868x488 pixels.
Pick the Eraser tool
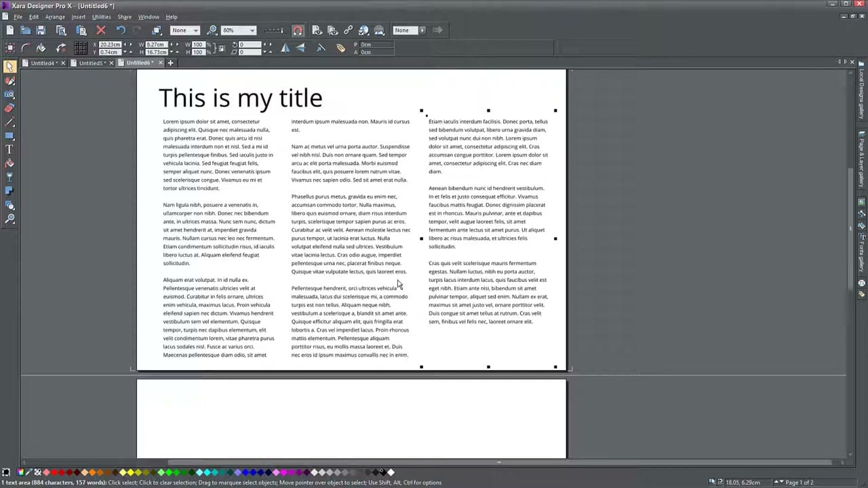10,108
